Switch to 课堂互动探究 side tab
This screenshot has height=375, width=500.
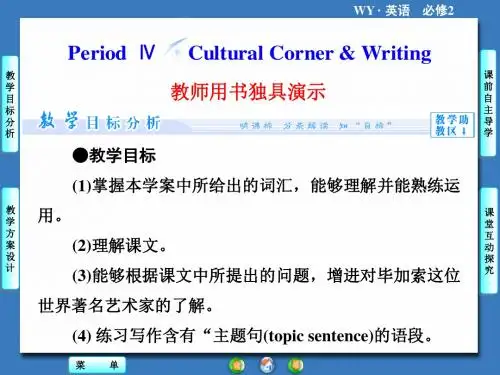click(488, 241)
